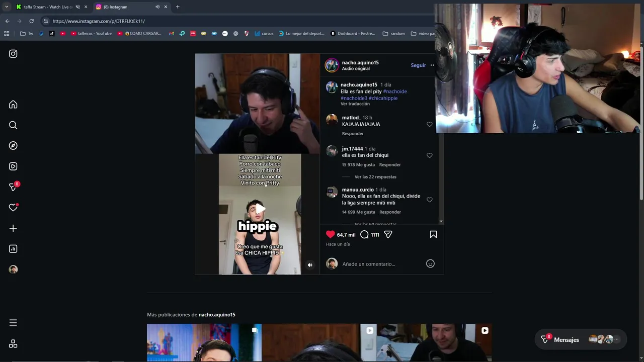Viewport: 644px width, 362px height.
Task: Like manuu.curcio comment
Action: (429, 200)
